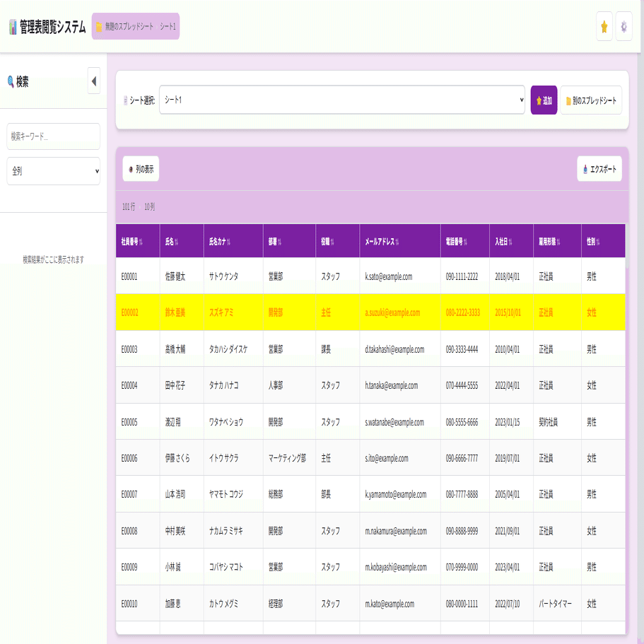Click the bar chart app logo icon
Image resolution: width=644 pixels, height=644 pixels.
pos(13,27)
